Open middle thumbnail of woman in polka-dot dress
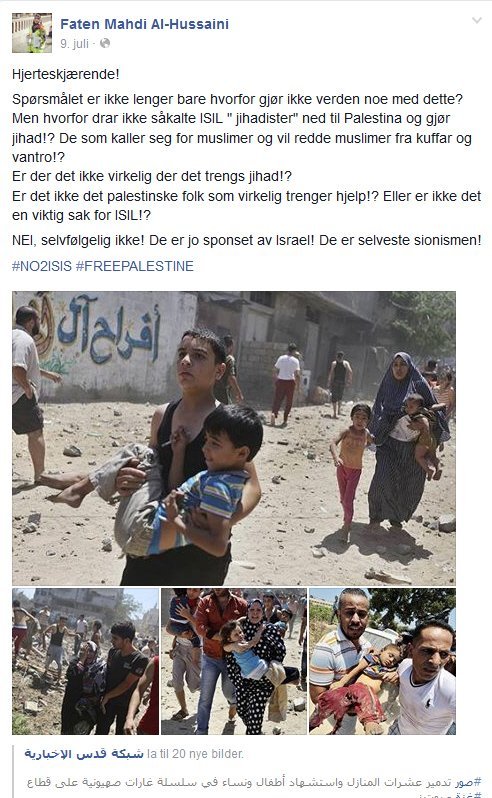492x798 pixels. click(x=234, y=661)
